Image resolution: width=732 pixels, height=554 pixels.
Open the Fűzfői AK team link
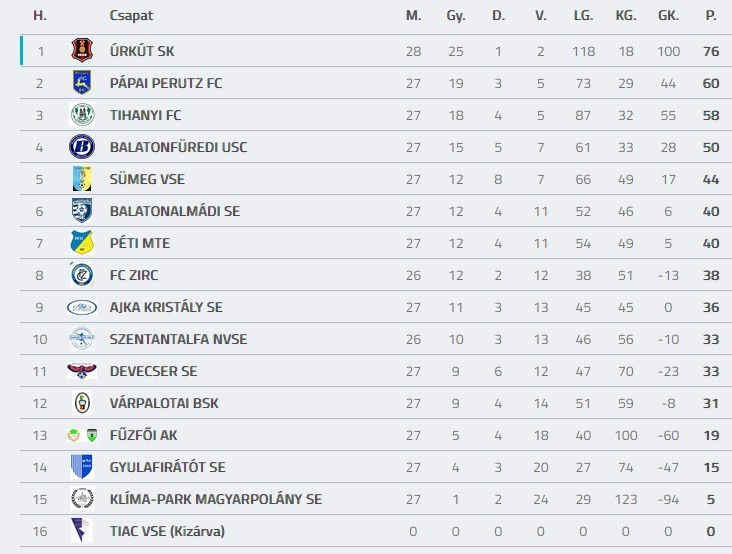[x=143, y=435]
